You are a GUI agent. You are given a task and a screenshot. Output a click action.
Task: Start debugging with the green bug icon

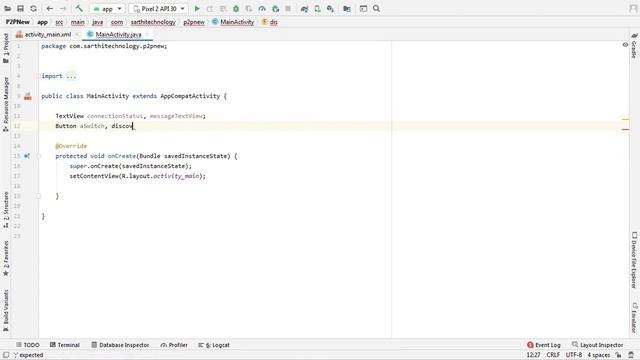click(236, 9)
